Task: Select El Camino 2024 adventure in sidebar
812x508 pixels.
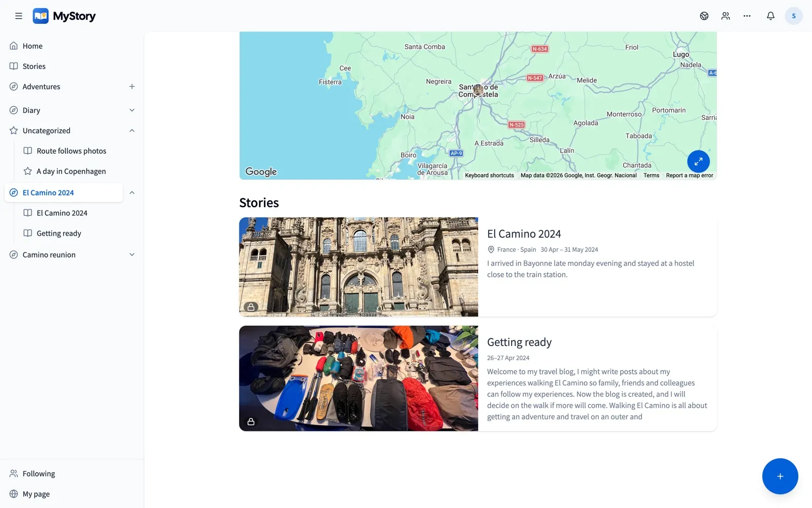Action: (x=64, y=193)
